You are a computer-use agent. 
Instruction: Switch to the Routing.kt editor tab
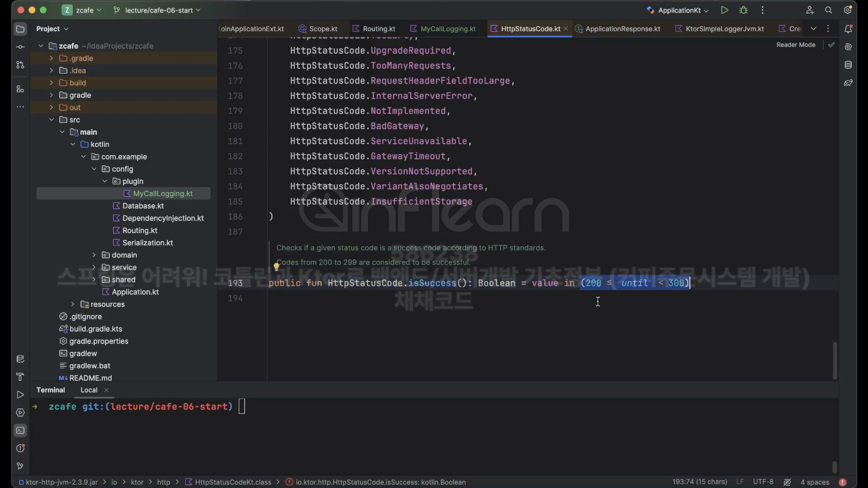click(x=374, y=29)
